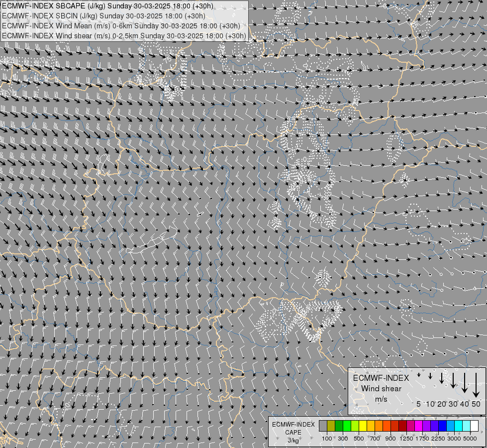Image resolution: width=487 pixels, height=448 pixels.
Task: Click the Wind Mean 0-6km title line
Action: coord(121,26)
